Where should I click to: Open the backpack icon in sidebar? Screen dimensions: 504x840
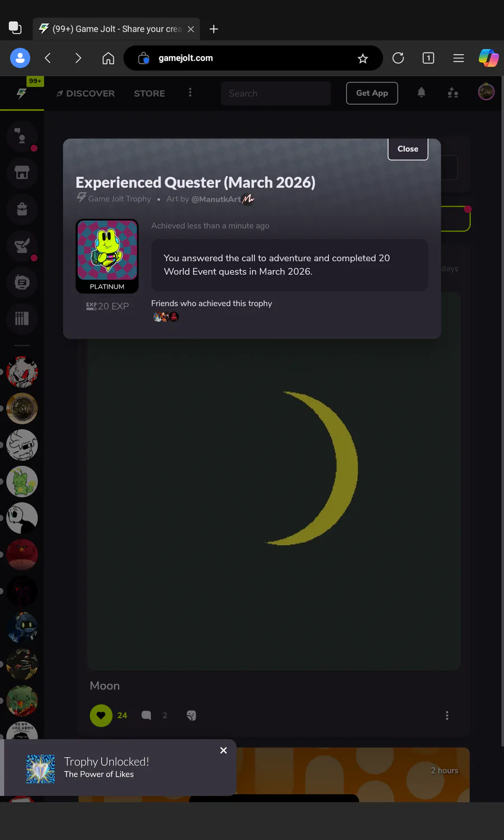tap(22, 209)
